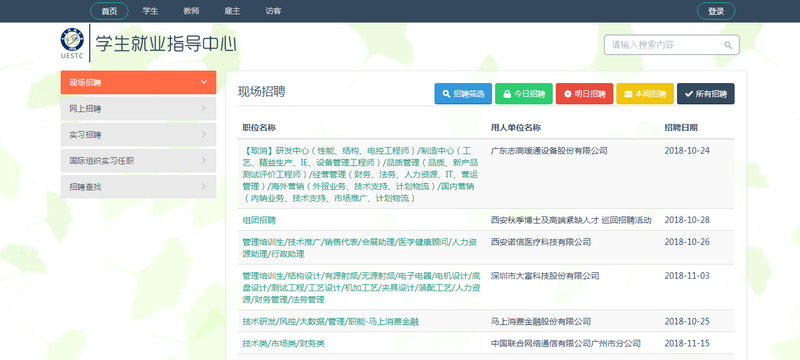Click the 招聘日期 column header

pyautogui.click(x=681, y=127)
